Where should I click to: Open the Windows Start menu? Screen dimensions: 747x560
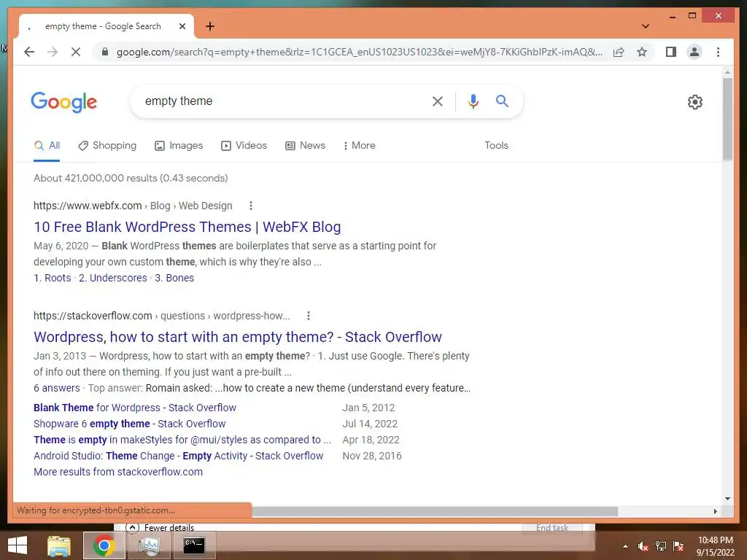pyautogui.click(x=18, y=545)
